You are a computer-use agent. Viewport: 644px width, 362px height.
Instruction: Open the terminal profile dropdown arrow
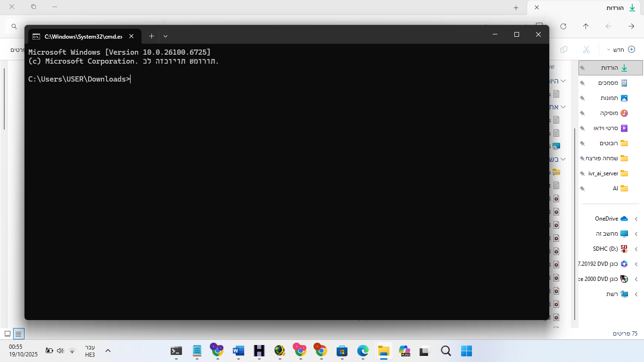[165, 36]
